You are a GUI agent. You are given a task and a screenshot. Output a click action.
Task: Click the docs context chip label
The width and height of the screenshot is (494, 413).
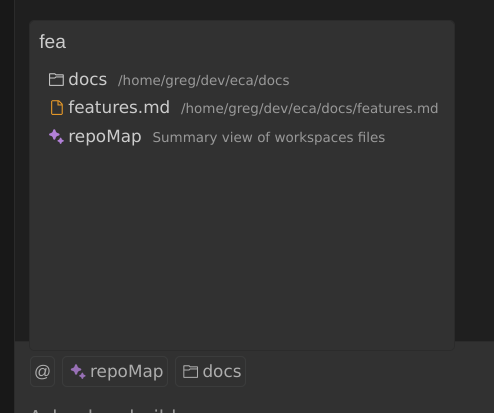pyautogui.click(x=222, y=371)
